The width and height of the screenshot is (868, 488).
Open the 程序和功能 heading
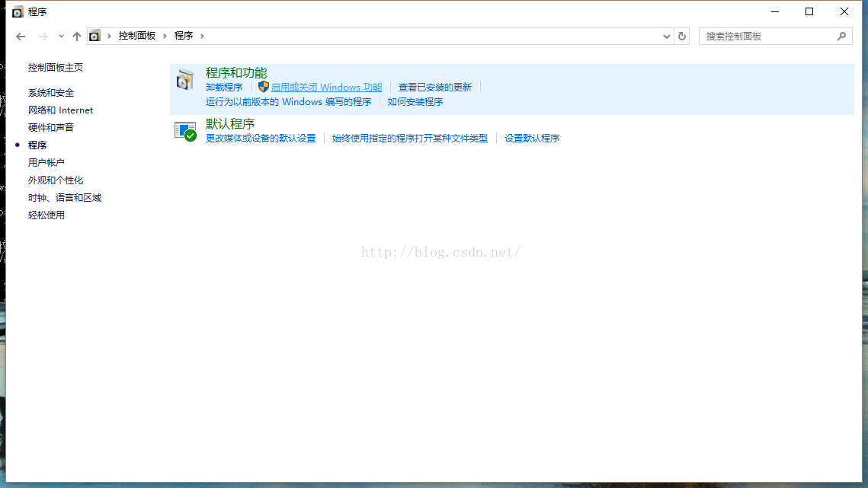[x=235, y=73]
